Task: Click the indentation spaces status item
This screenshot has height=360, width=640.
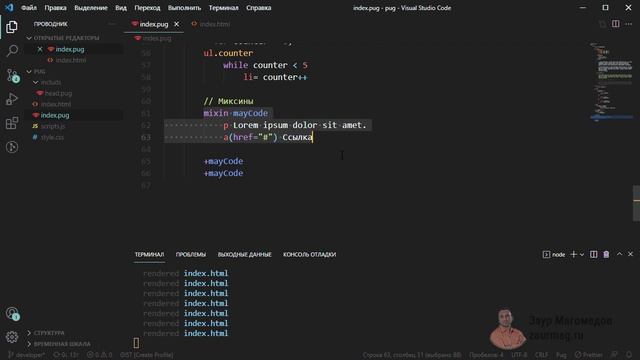Action: tap(486, 355)
